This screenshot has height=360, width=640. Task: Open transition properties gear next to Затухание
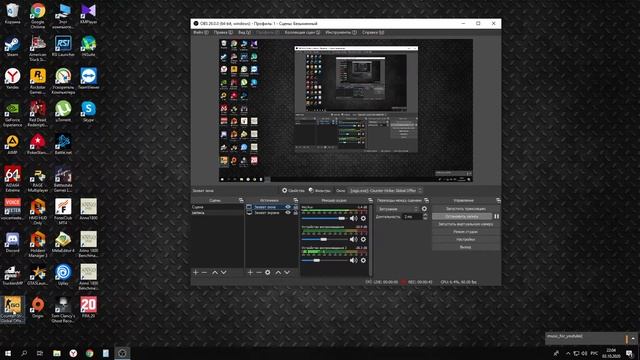424,209
